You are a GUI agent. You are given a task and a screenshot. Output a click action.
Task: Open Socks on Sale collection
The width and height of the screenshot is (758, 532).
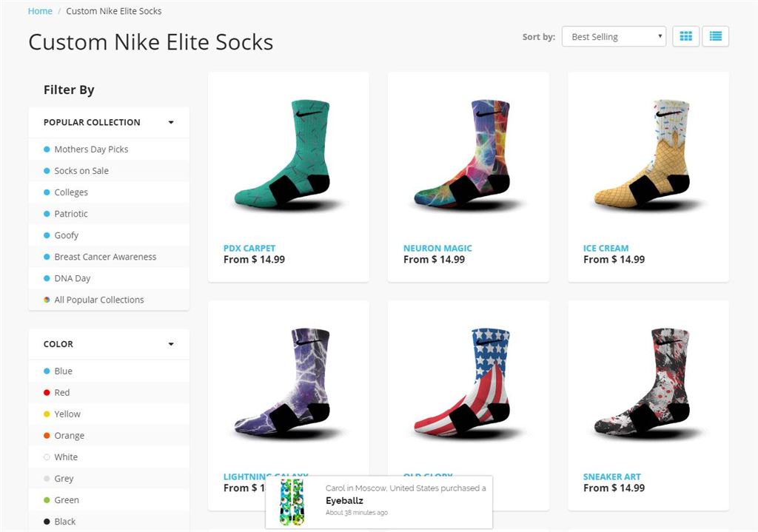[81, 170]
